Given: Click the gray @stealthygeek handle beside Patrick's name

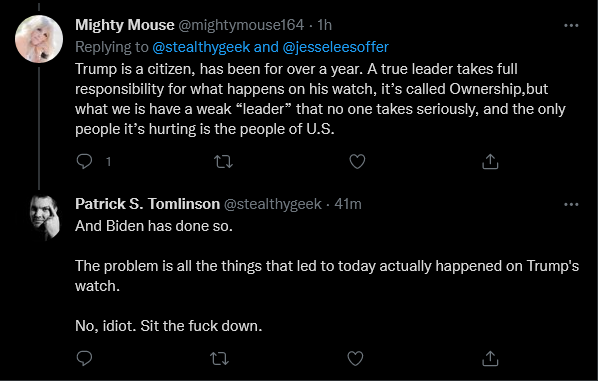Looking at the screenshot, I should 272,204.
